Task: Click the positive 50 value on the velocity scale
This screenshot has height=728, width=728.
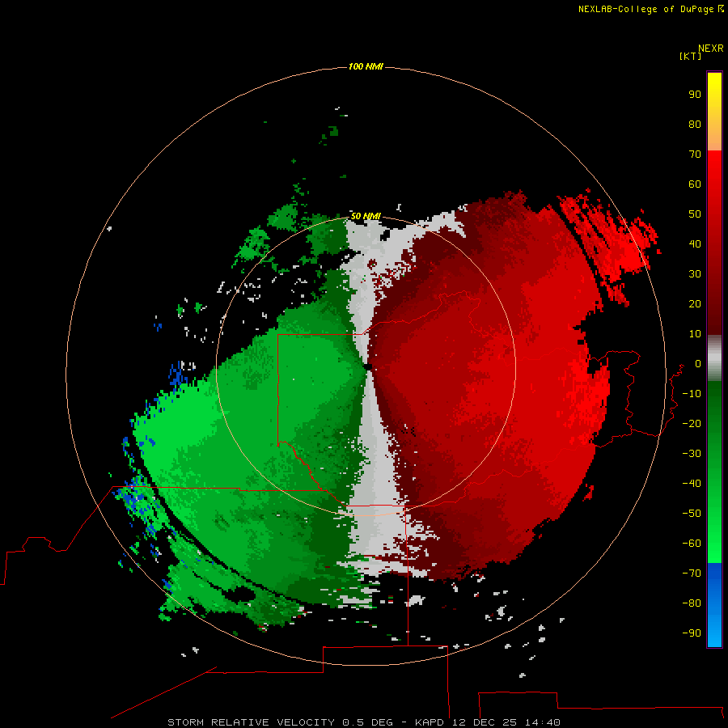Action: click(695, 214)
